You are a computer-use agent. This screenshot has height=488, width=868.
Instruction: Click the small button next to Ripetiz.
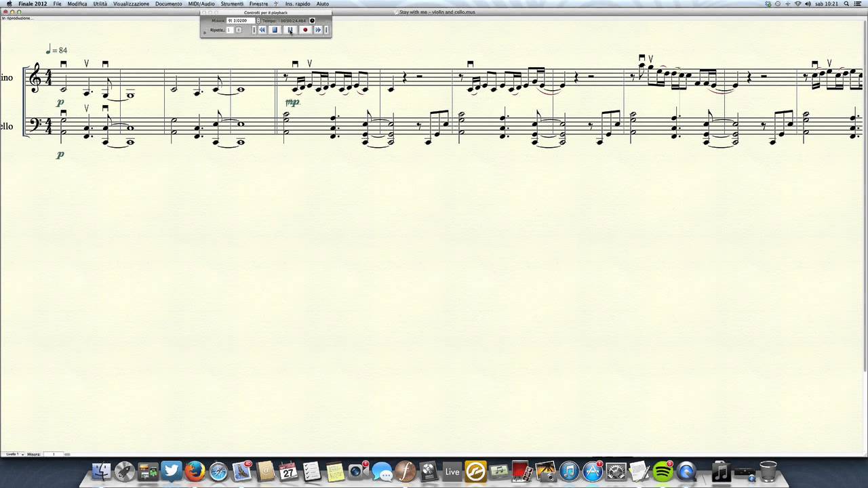click(238, 30)
